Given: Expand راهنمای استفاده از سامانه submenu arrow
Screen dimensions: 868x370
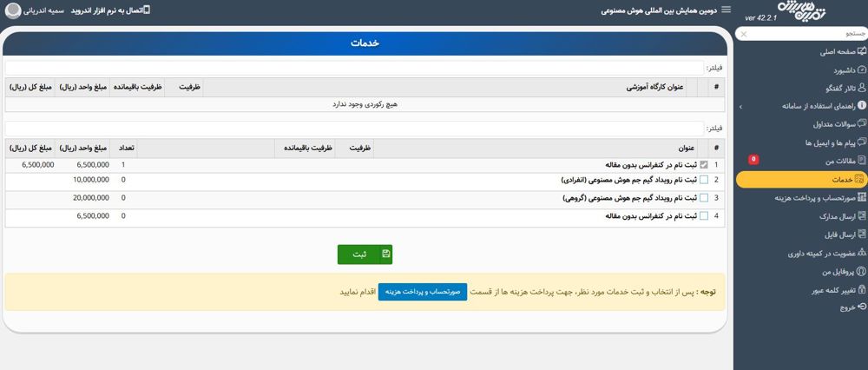Looking at the screenshot, I should [740, 106].
